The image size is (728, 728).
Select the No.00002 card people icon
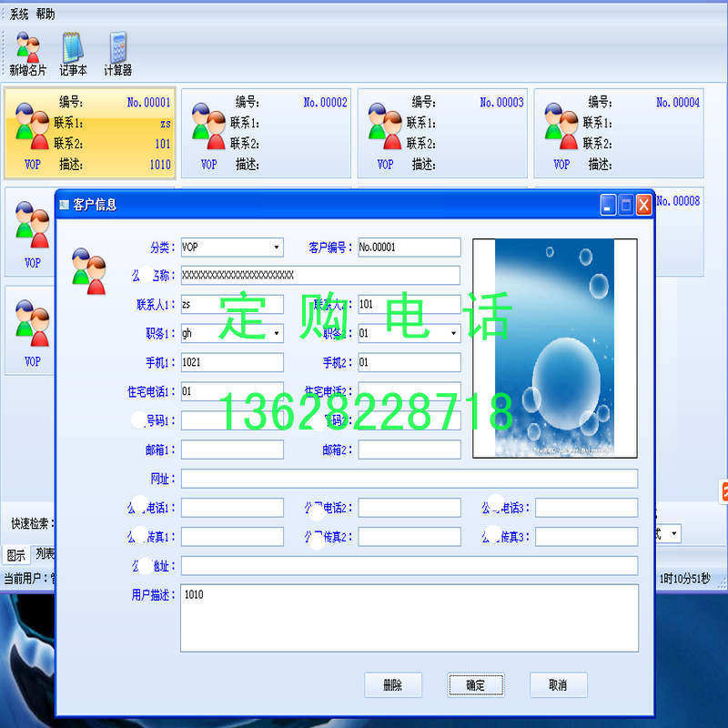[x=208, y=126]
